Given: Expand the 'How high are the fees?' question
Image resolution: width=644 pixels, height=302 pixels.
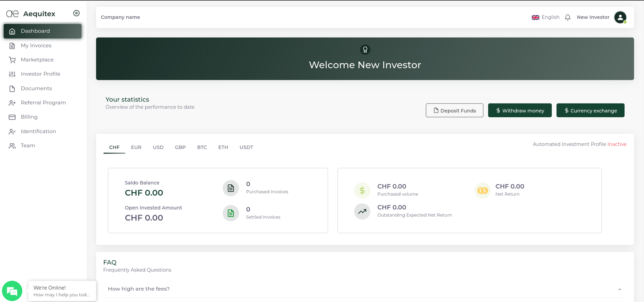Looking at the screenshot, I should [365, 289].
